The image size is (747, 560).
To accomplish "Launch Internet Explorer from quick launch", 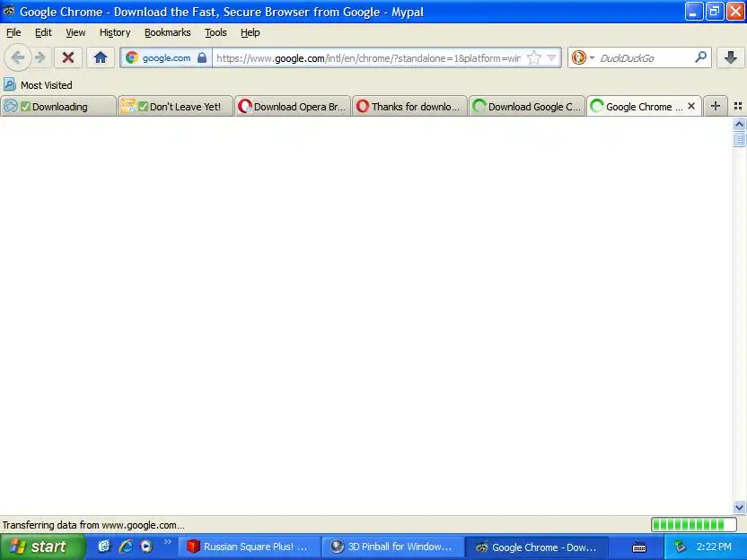I will pos(126,547).
